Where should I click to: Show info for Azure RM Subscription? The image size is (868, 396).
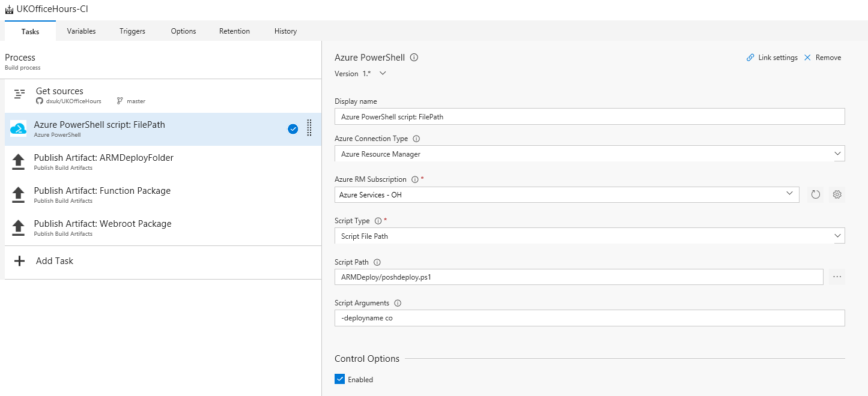414,179
